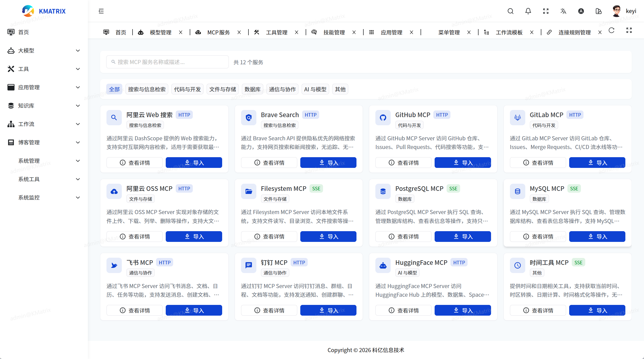
Task: Close the 模型管理 tab
Action: click(x=181, y=32)
